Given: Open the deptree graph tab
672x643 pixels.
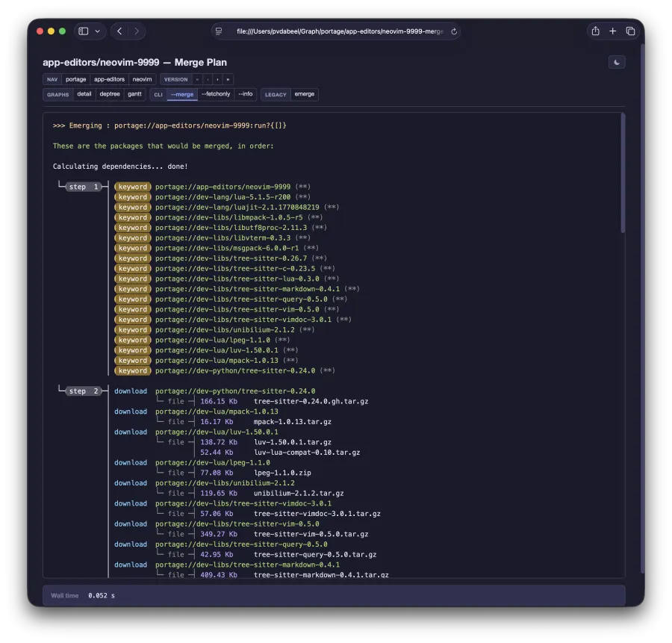Looking at the screenshot, I should coord(110,94).
